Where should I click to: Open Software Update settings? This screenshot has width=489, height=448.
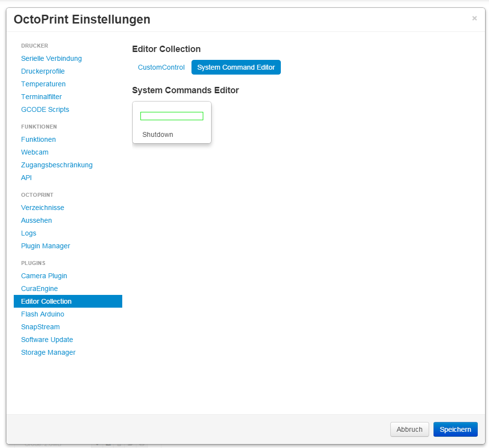(x=47, y=340)
